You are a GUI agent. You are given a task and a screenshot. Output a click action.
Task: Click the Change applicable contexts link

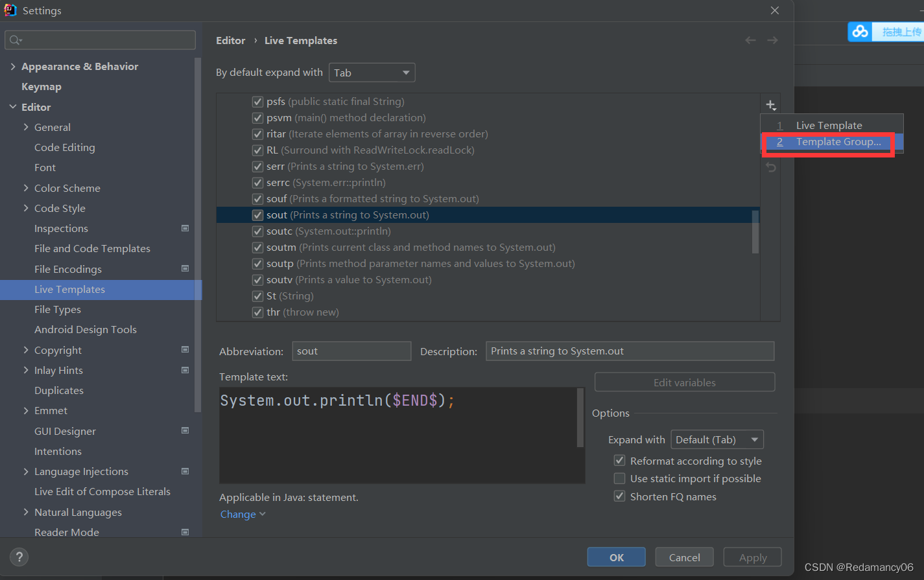pos(239,515)
